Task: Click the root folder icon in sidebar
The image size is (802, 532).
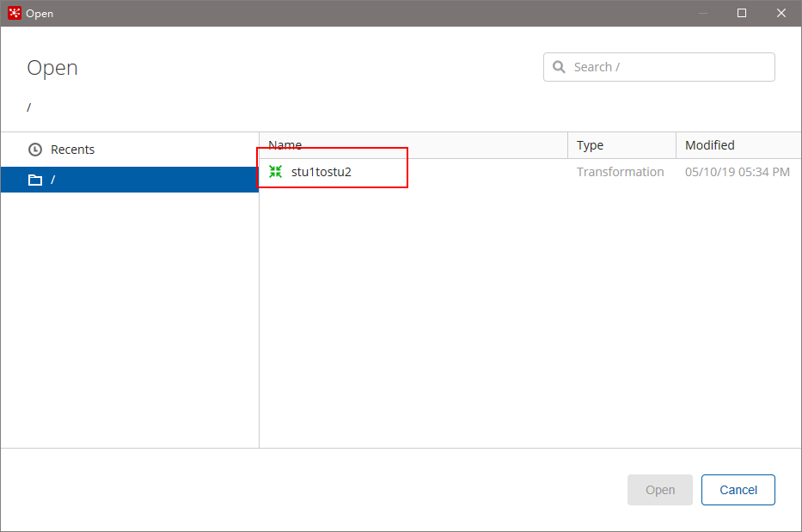Action: click(34, 180)
